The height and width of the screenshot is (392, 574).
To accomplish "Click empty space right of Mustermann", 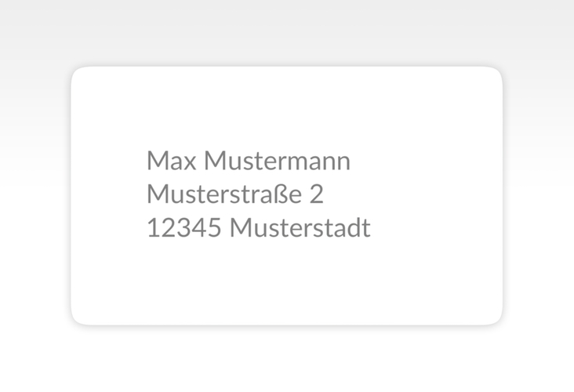I will 425,161.
